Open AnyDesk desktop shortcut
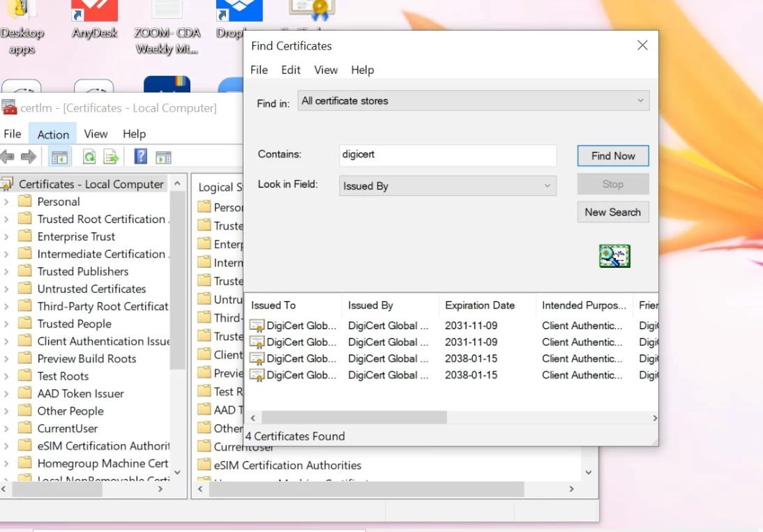This screenshot has width=763, height=532. point(94,20)
